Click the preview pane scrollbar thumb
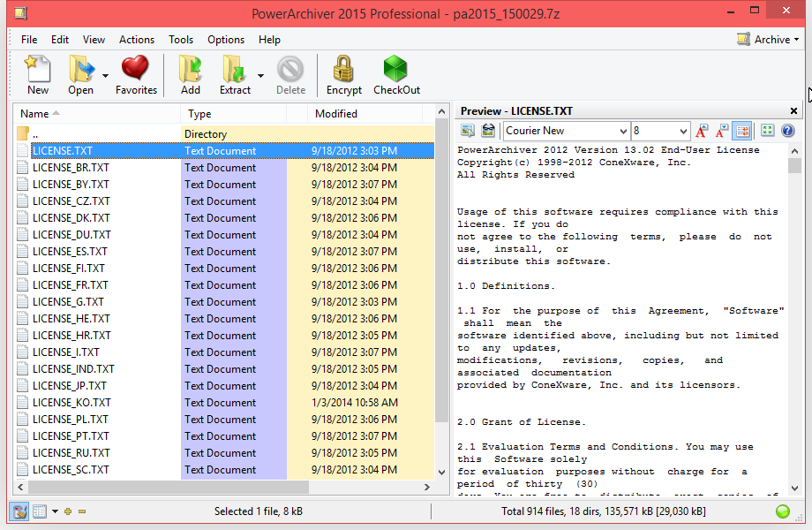Image resolution: width=812 pixels, height=530 pixels. [794, 166]
